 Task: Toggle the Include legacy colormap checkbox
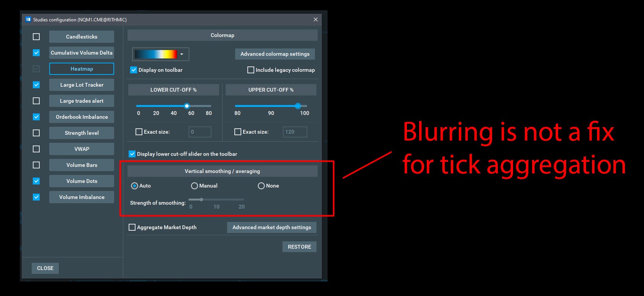coord(251,70)
